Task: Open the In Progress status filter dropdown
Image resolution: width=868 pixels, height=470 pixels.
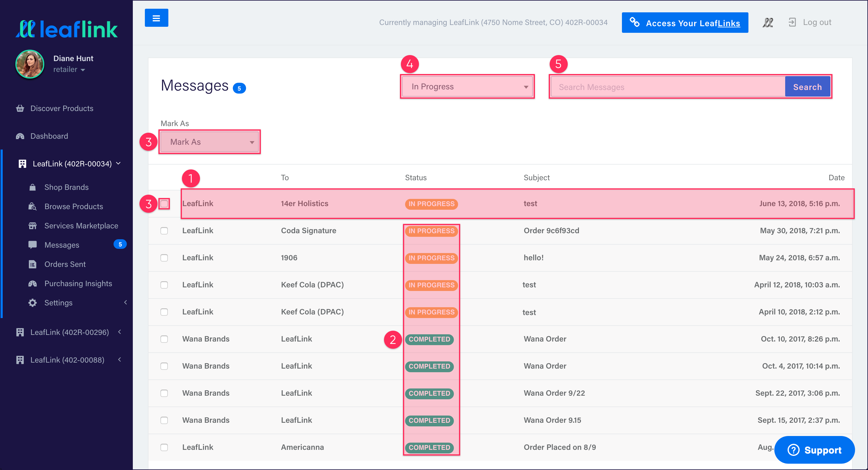Action: click(x=467, y=87)
